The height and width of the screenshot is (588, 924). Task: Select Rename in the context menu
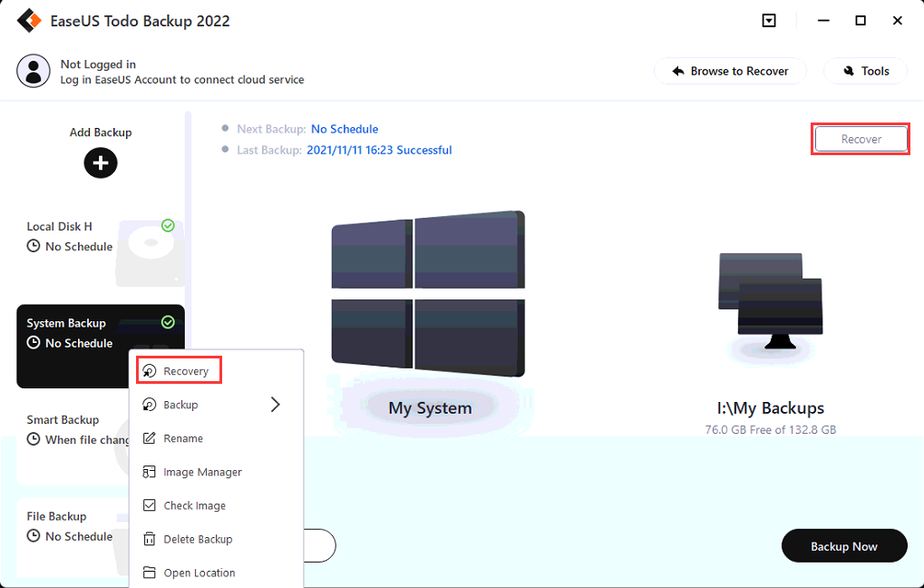point(217,438)
